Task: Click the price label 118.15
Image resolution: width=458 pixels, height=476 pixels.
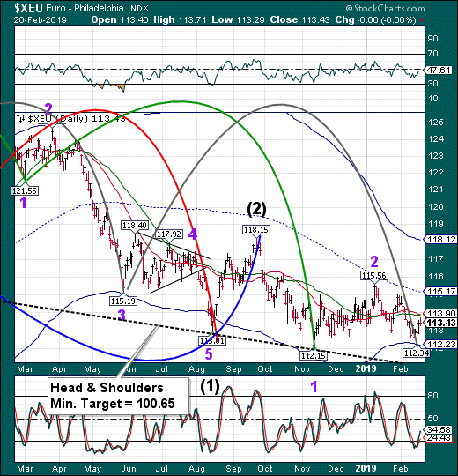Action: tap(256, 229)
